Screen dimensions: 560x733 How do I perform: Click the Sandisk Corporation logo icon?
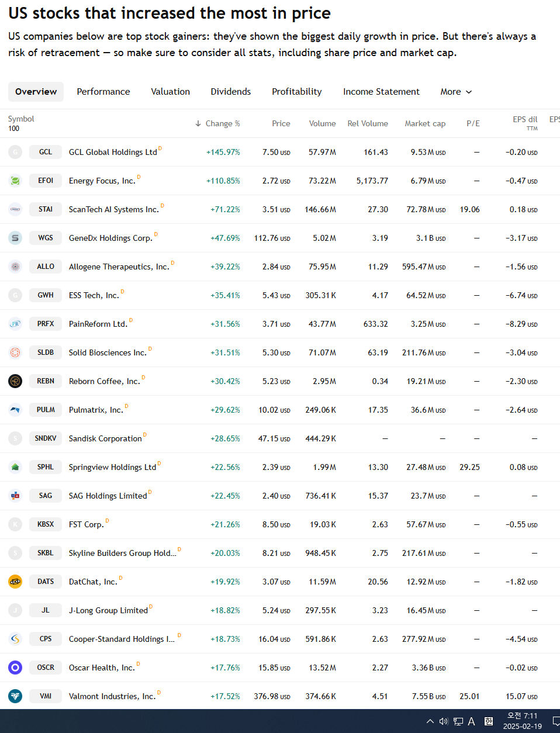pos(15,438)
